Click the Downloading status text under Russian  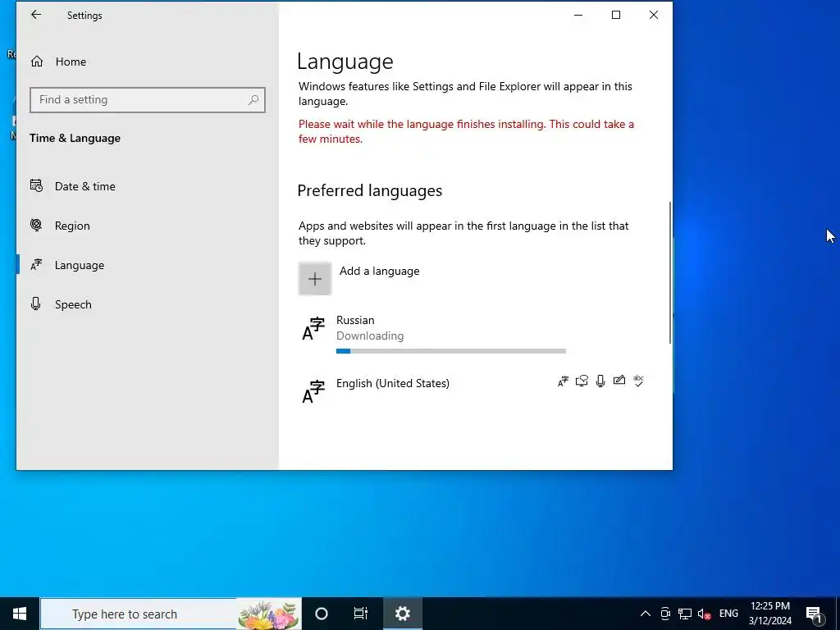point(370,336)
